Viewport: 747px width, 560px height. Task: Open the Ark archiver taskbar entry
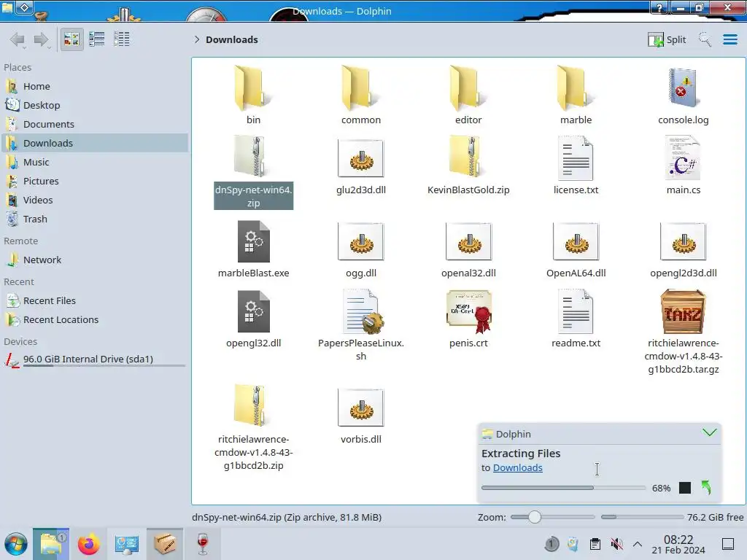(x=164, y=544)
